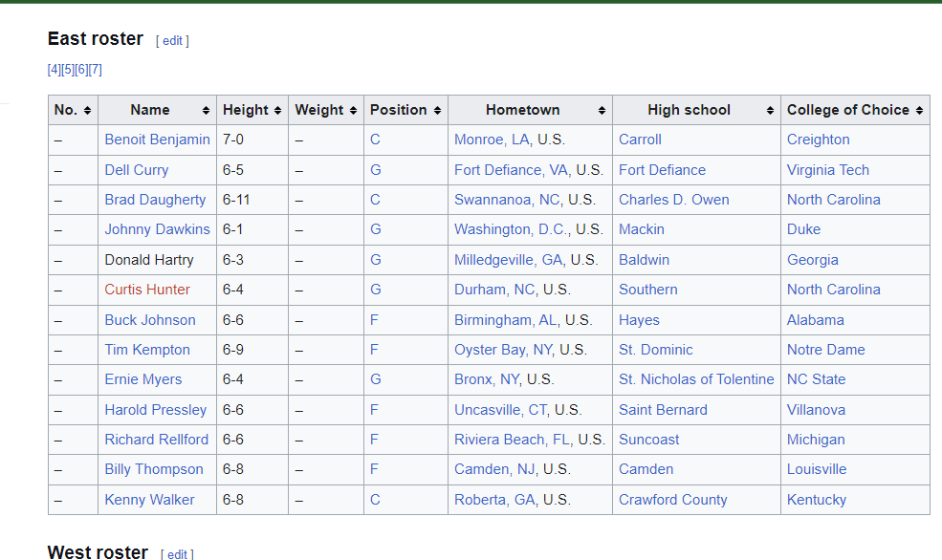Open Billy Thompson player page
942x560 pixels.
(x=154, y=469)
